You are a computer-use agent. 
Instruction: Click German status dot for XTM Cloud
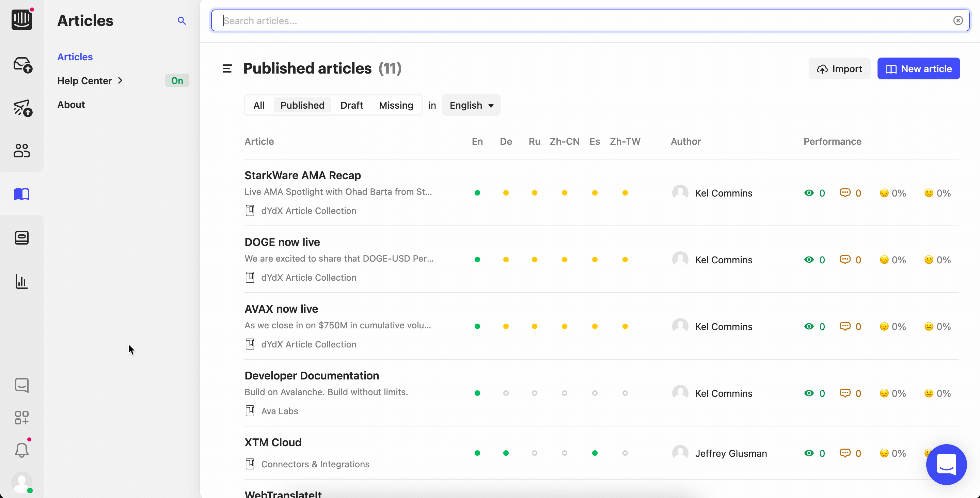(506, 453)
